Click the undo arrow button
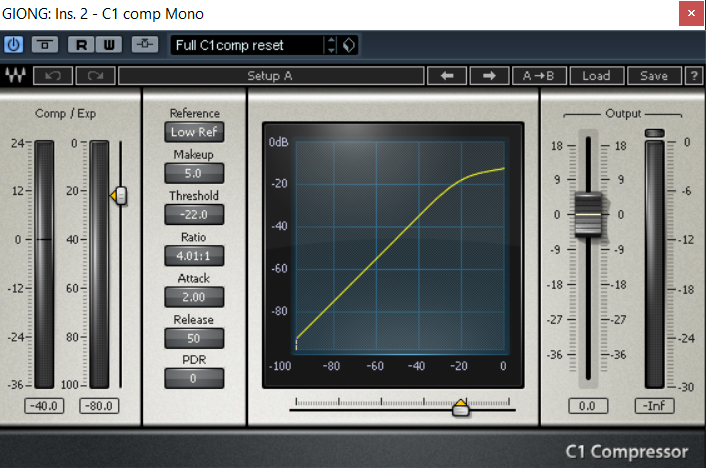Viewport: 706px width, 468px height. (x=53, y=76)
